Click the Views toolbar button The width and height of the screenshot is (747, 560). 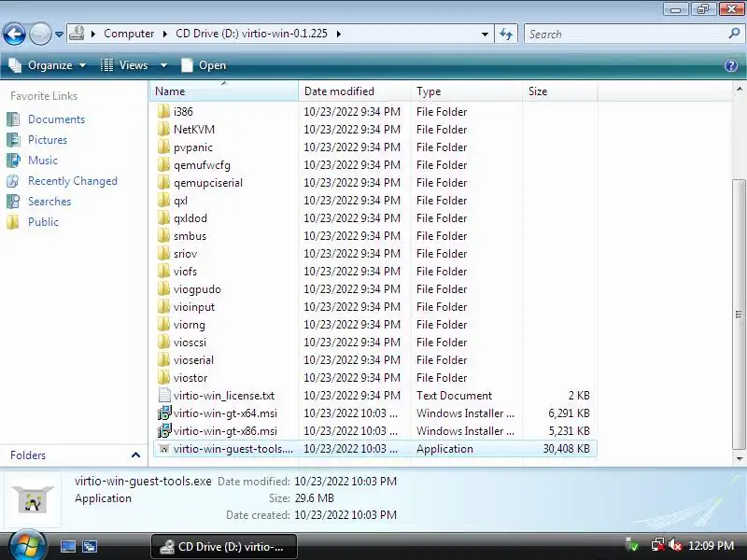pyautogui.click(x=125, y=65)
